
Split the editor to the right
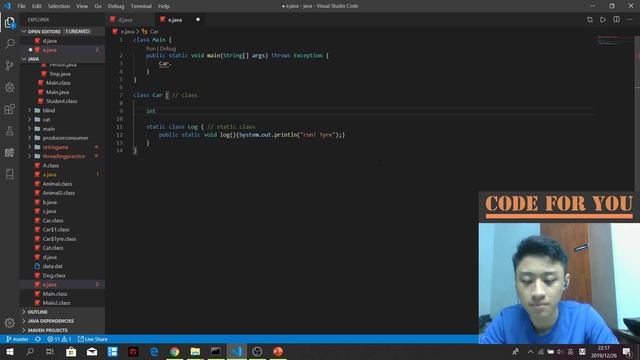point(616,20)
